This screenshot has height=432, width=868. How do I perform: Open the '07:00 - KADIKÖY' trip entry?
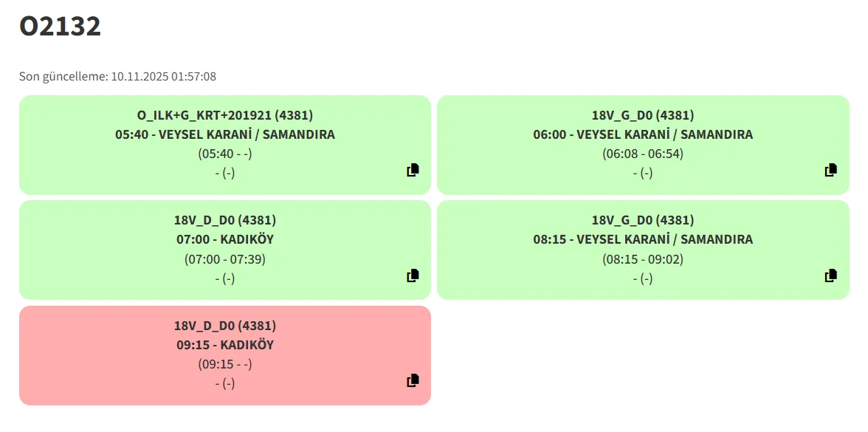point(225,239)
